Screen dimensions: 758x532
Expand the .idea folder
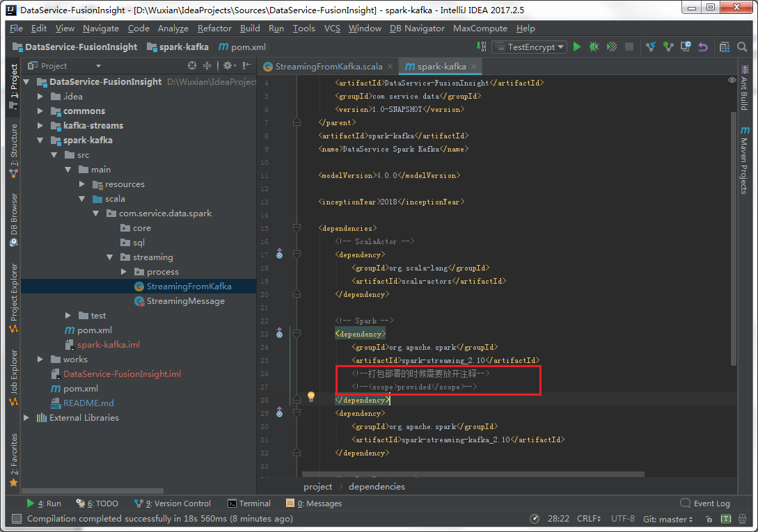point(40,96)
